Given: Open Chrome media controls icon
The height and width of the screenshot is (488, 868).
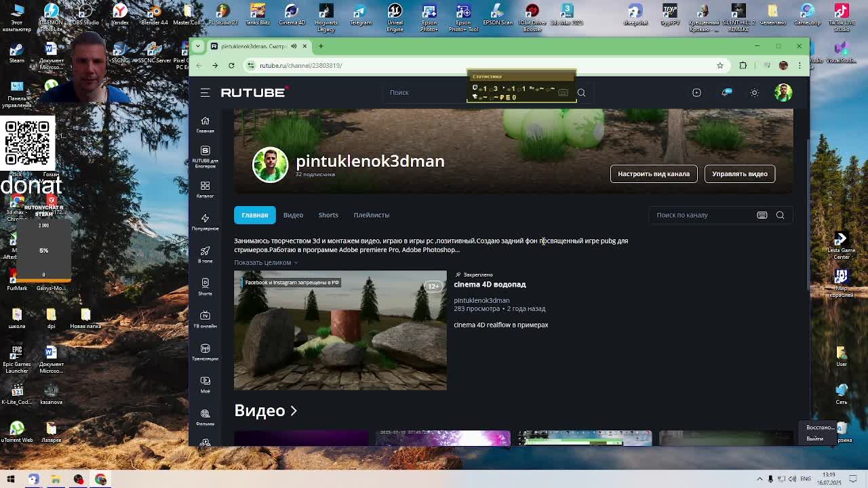Looking at the screenshot, I should tap(767, 65).
